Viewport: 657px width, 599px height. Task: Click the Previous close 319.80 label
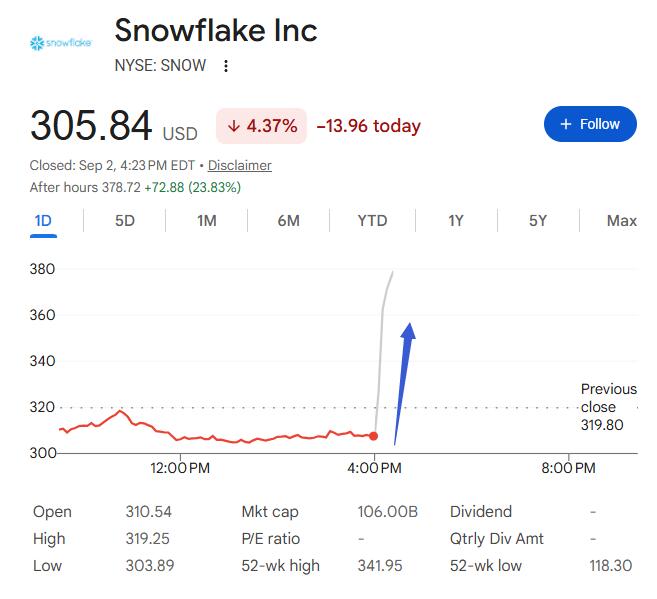608,407
